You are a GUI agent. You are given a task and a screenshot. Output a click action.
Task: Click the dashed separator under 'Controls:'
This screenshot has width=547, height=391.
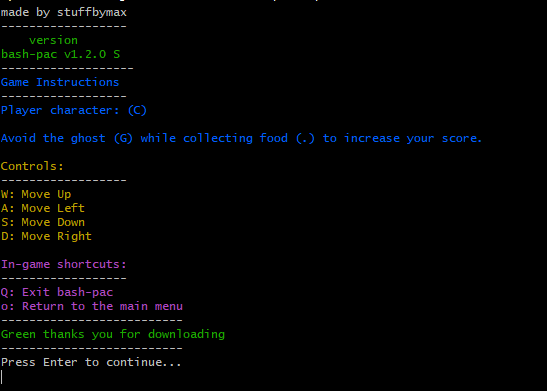tap(63, 180)
